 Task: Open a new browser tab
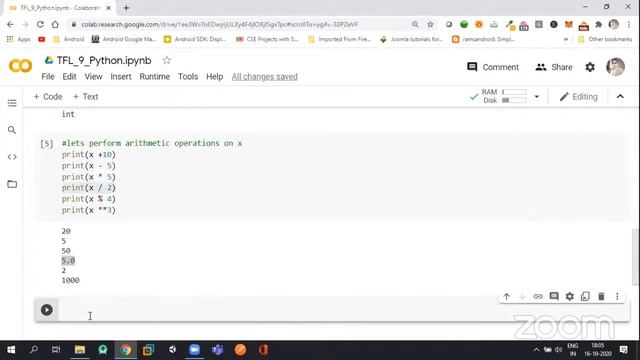[x=126, y=8]
